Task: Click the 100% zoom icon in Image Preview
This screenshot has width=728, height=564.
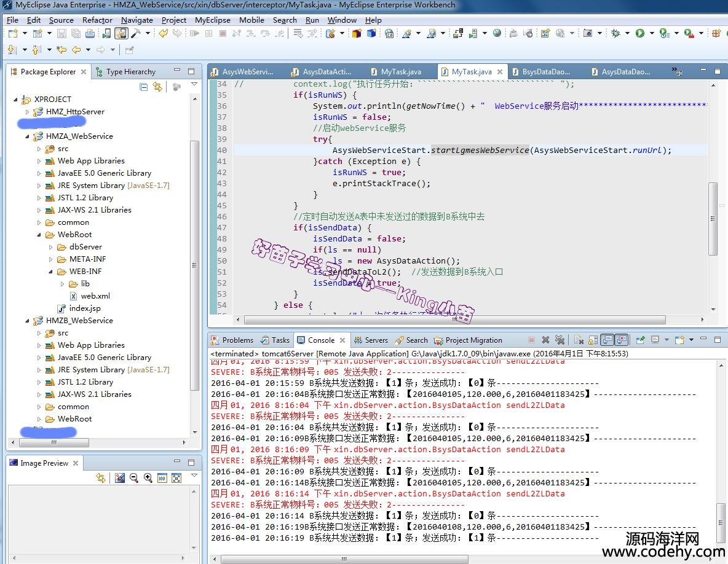Action: (x=162, y=478)
